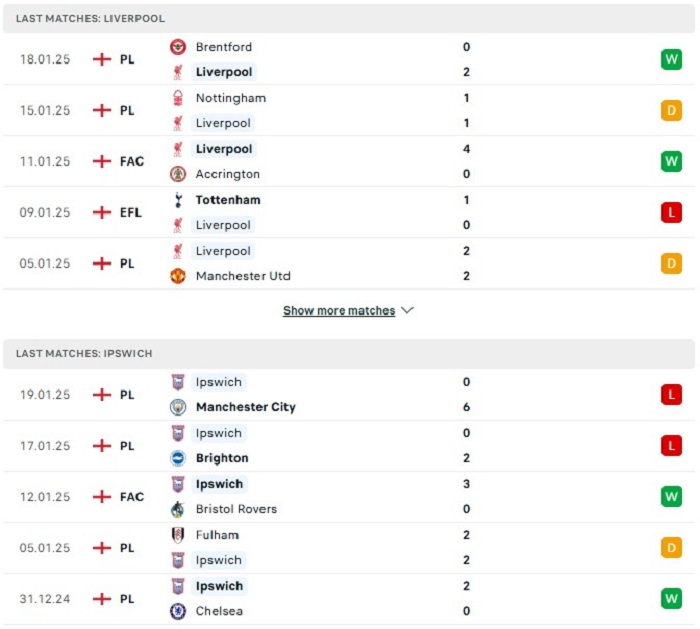
Task: Click the Fulham club crest icon
Action: coord(178,535)
